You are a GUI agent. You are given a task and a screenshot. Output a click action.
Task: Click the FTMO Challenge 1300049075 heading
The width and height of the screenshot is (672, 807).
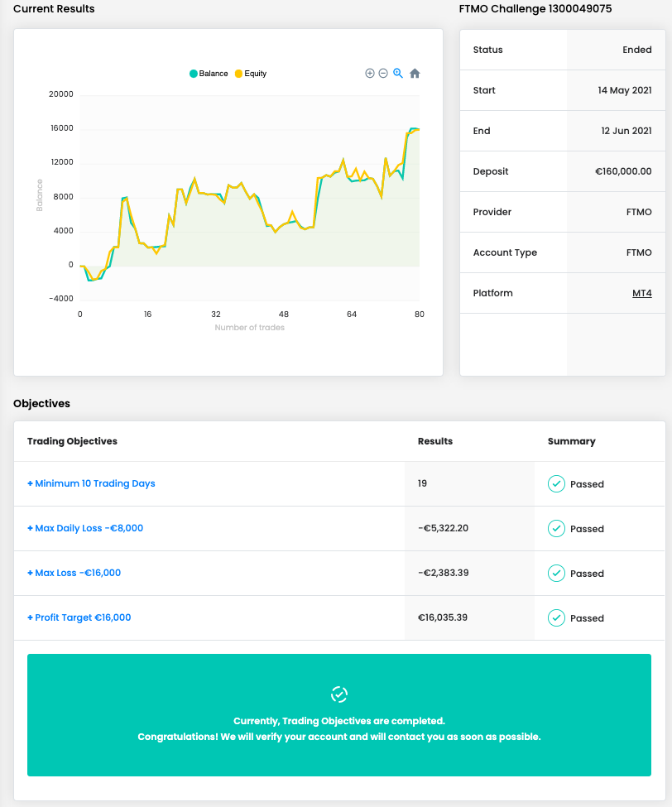coord(535,9)
